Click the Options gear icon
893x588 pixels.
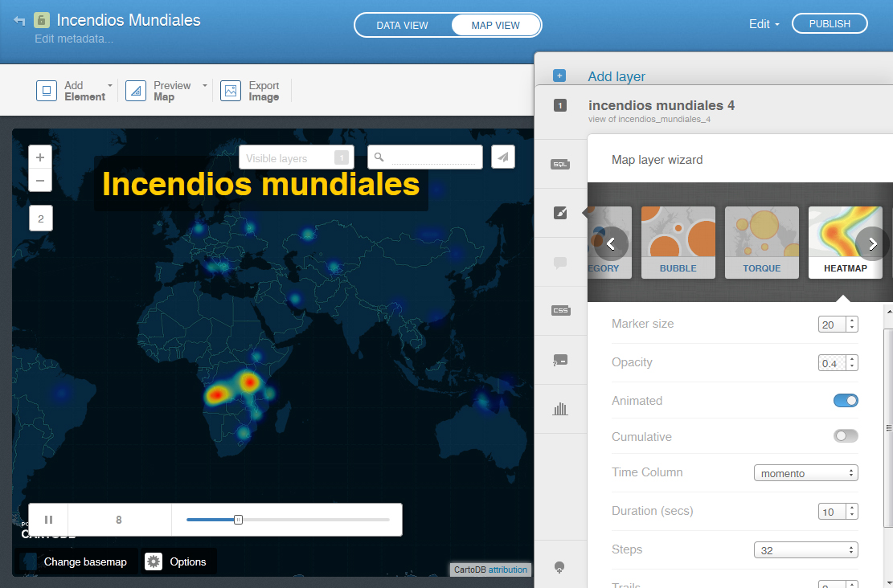pyautogui.click(x=154, y=561)
